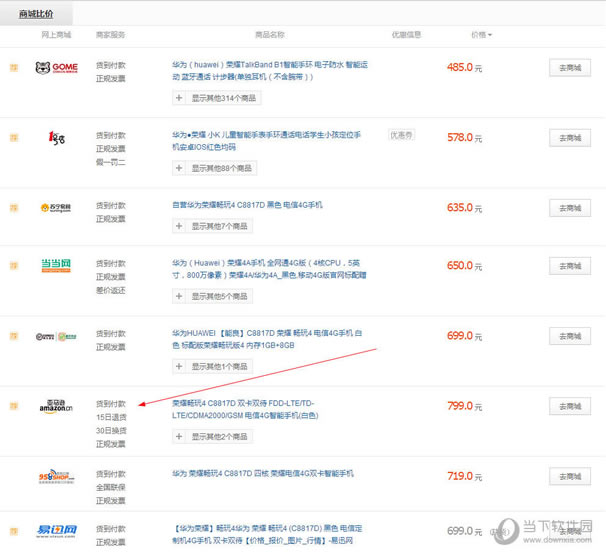Image resolution: width=606 pixels, height=558 pixels.
Task: Click the orange badge beside amazon.cn row
Action: tap(14, 406)
